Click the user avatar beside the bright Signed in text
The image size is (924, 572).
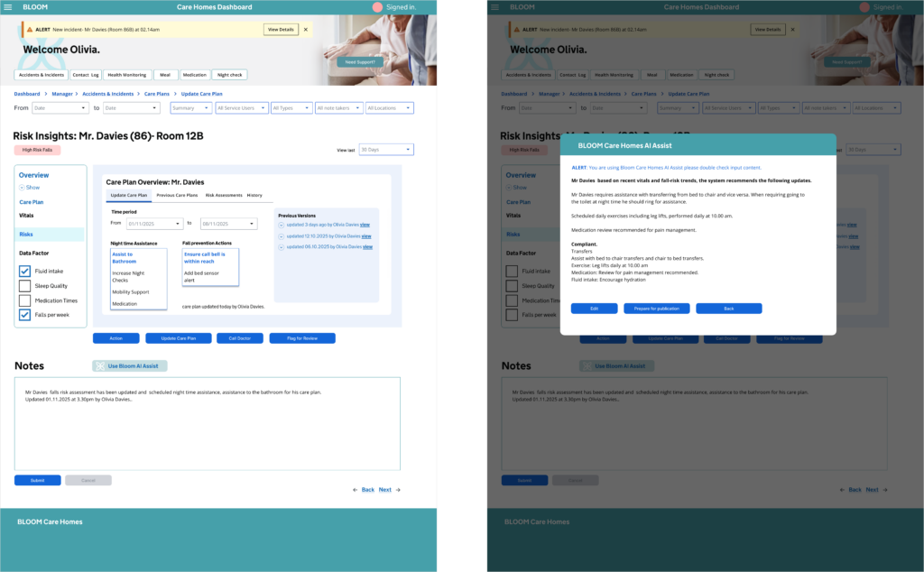click(377, 7)
